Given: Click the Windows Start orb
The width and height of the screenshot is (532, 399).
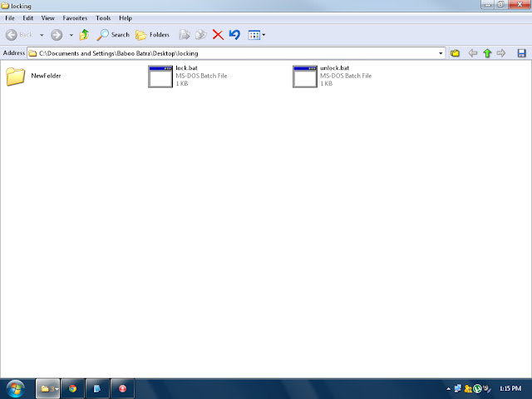Looking at the screenshot, I should tap(15, 389).
